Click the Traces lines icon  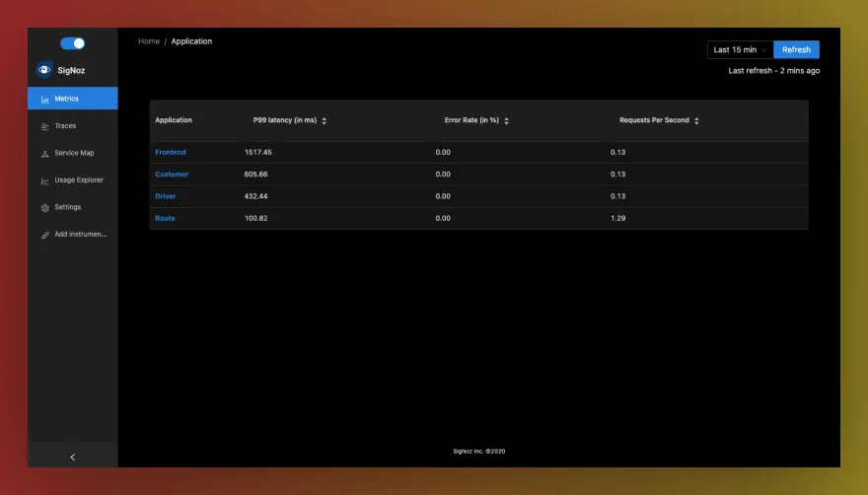click(x=44, y=126)
